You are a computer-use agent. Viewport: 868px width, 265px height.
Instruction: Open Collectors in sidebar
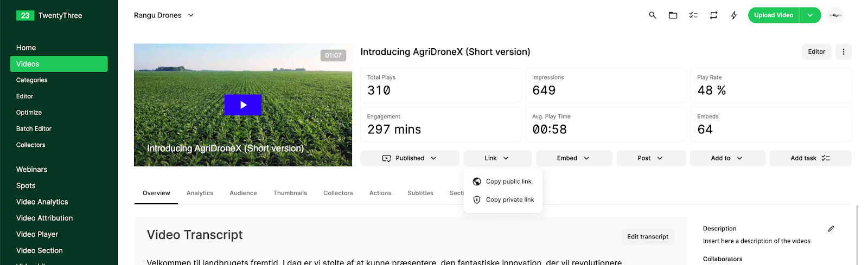click(x=31, y=145)
